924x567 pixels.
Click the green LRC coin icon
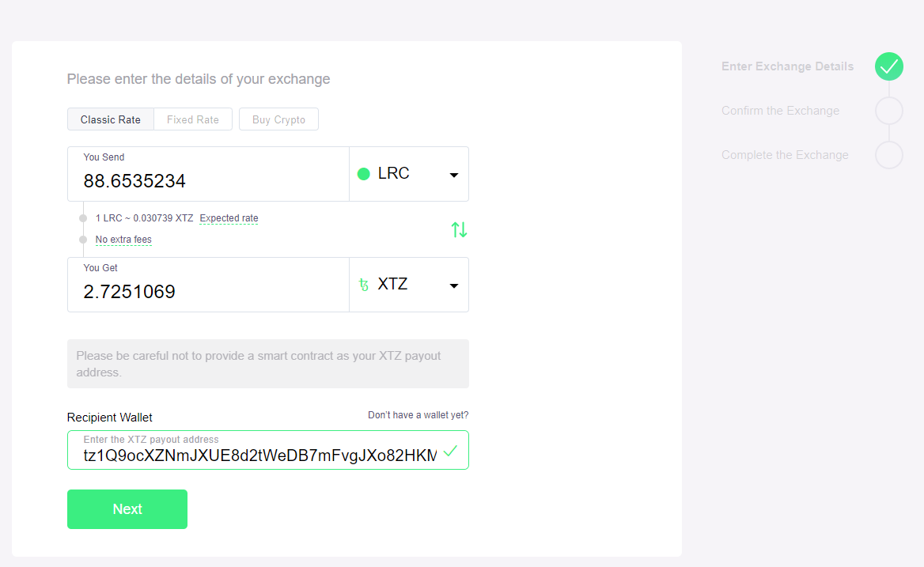point(364,174)
